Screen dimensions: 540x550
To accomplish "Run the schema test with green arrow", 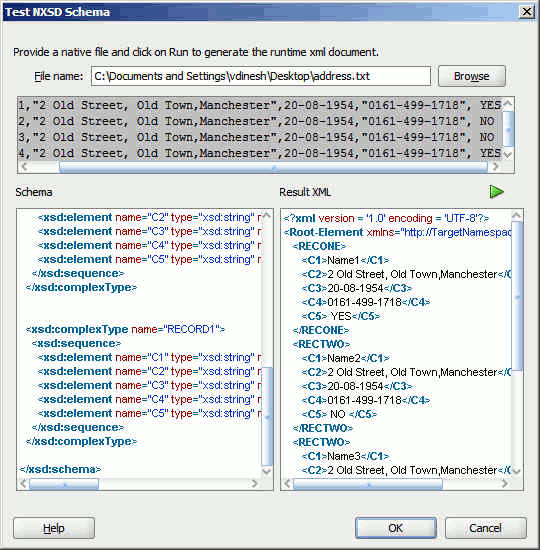I will [x=496, y=192].
